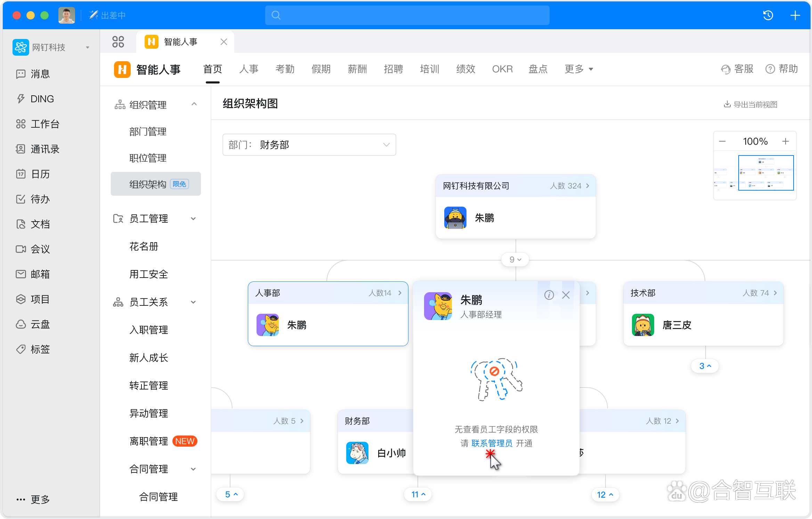Collapse the 组织管理 section
The height and width of the screenshot is (519, 812).
pyautogui.click(x=194, y=104)
